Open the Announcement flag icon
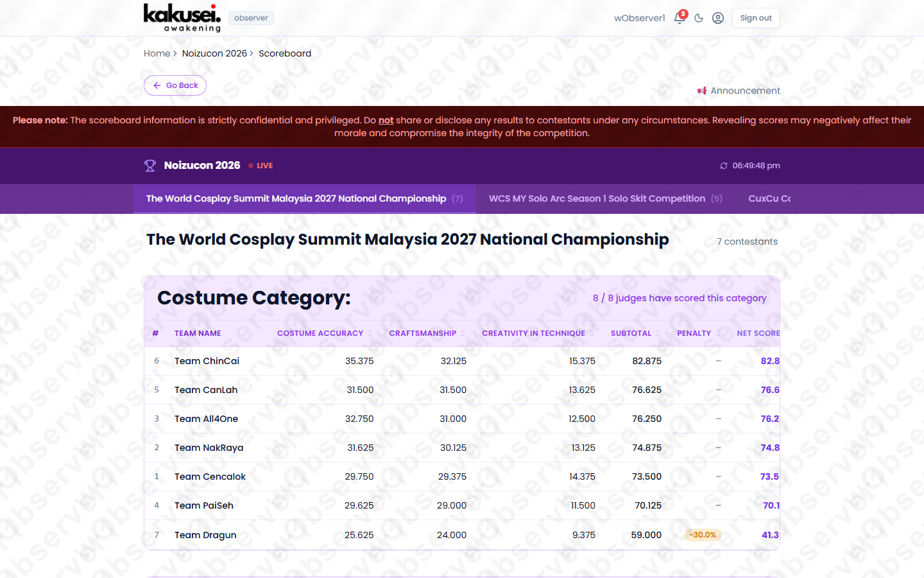The height and width of the screenshot is (578, 924). [701, 91]
